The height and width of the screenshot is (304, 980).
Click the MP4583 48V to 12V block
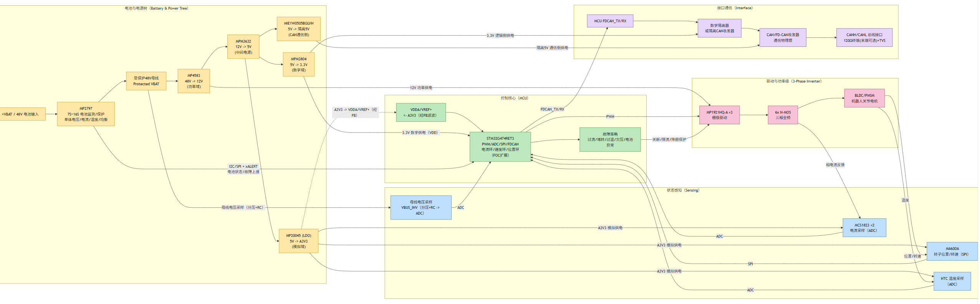click(x=194, y=81)
